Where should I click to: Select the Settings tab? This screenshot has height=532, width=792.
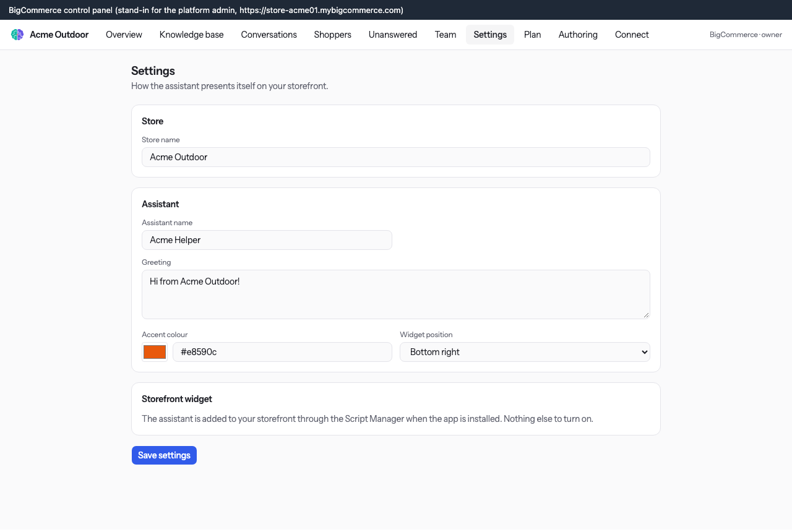click(490, 35)
